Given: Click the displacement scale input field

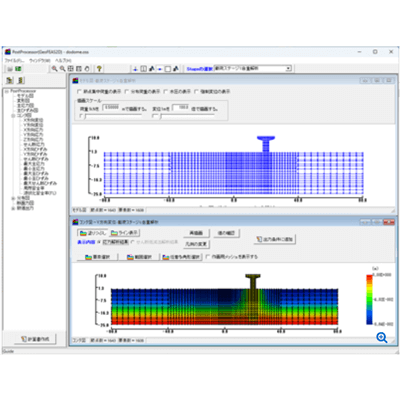Looking at the screenshot, I should click(x=181, y=108).
